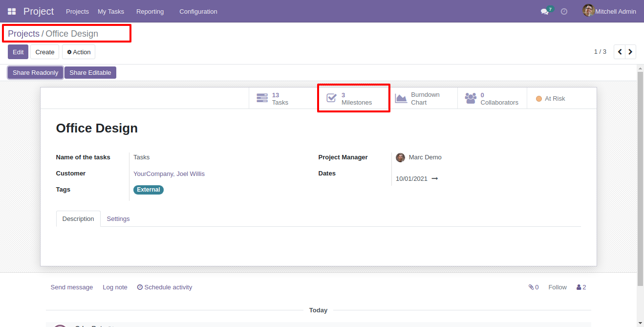The width and height of the screenshot is (644, 327).
Task: Click the At Risk status text
Action: coord(555,99)
